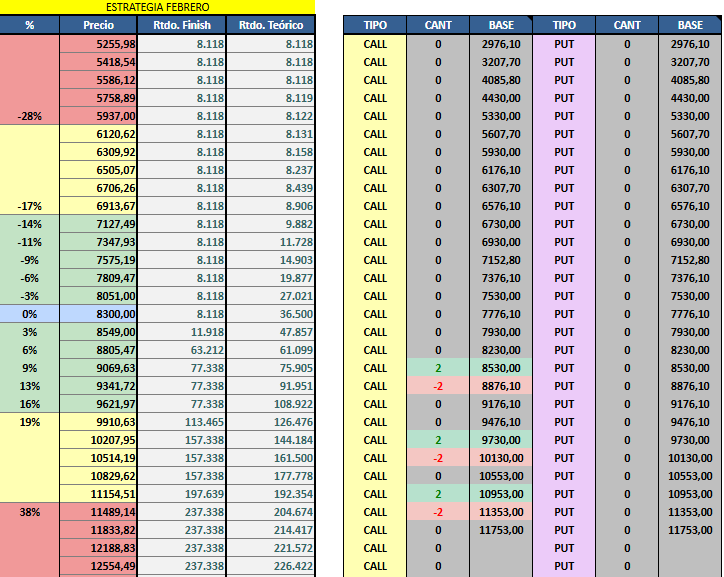This screenshot has width=724, height=577.
Task: Select the CALL base cell 10130,00
Action: click(x=501, y=458)
